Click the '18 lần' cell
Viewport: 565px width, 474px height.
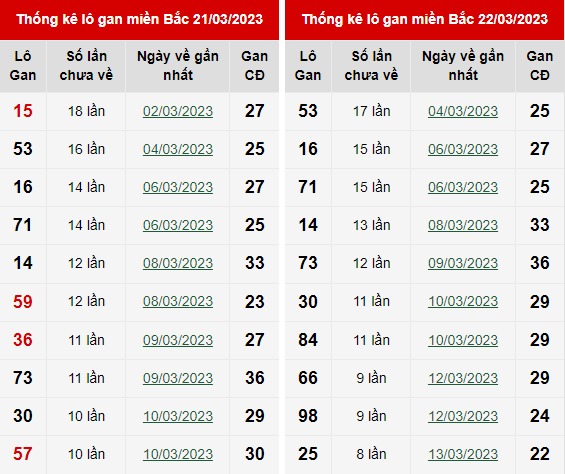pyautogui.click(x=86, y=111)
